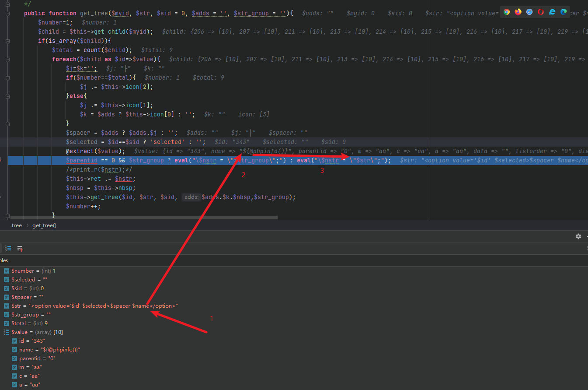
Task: Fold the get_tree function in gutter
Action: click(8, 14)
